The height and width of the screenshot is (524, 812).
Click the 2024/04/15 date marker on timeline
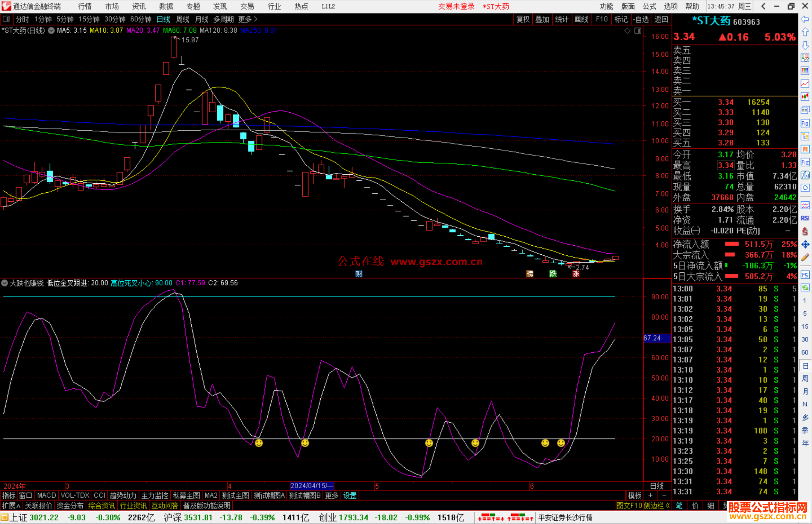coord(312,486)
